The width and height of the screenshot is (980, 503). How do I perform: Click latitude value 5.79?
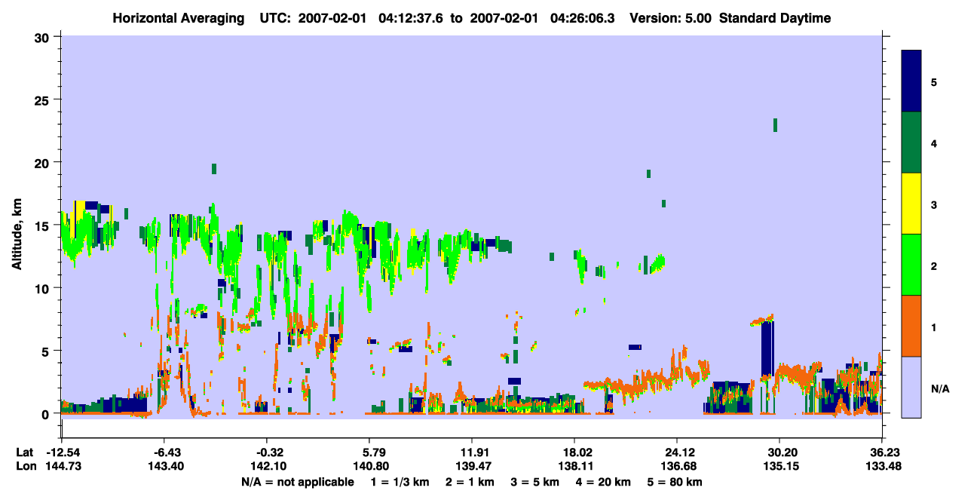[x=369, y=452]
